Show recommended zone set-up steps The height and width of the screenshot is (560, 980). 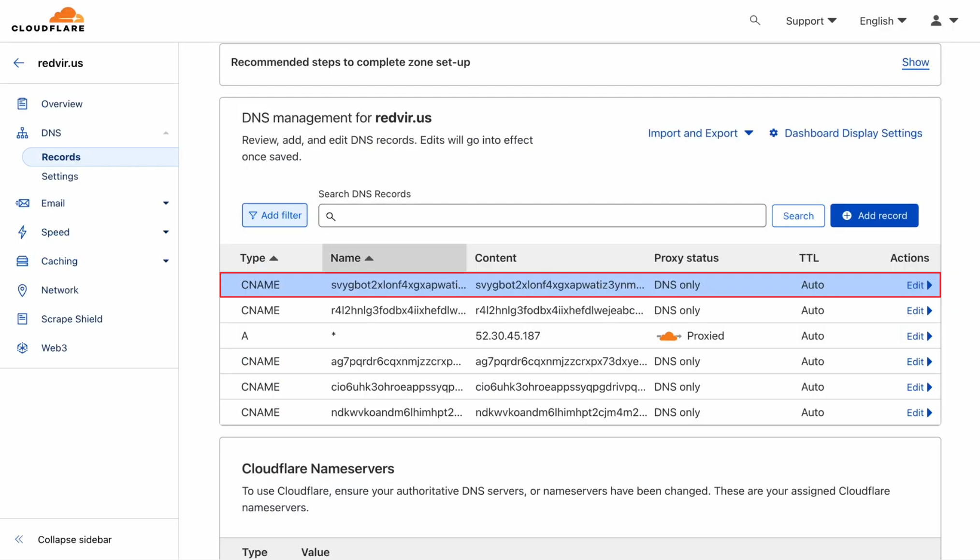[x=915, y=62]
